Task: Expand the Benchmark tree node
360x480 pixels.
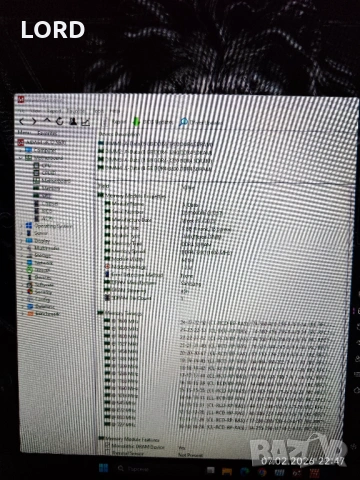Action: pos(23,314)
